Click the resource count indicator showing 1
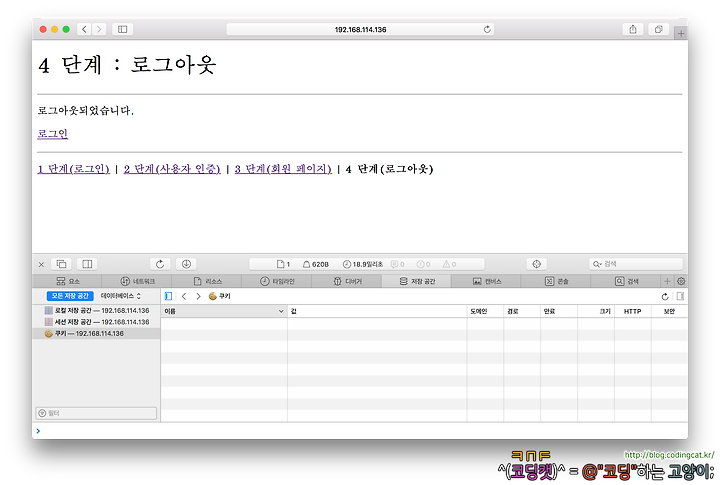Screen dimensions: 720x485 coord(283,264)
